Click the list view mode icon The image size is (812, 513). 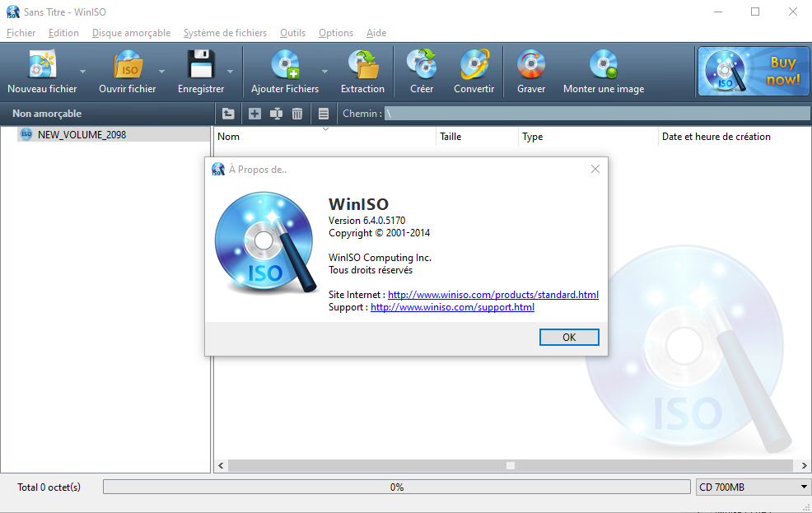coord(324,114)
